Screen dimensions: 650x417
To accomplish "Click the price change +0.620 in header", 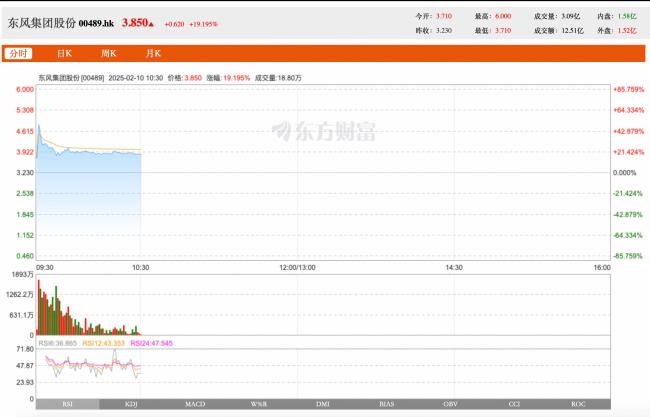I will tap(175, 24).
